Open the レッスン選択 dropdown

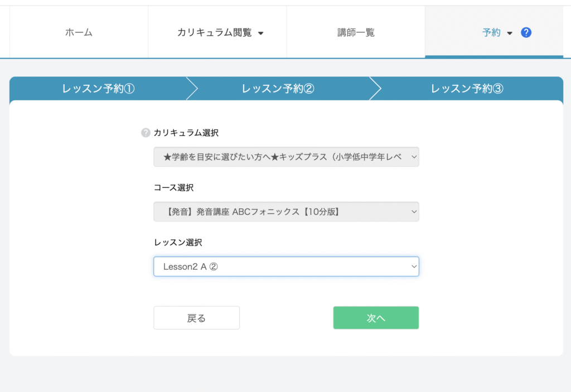285,267
